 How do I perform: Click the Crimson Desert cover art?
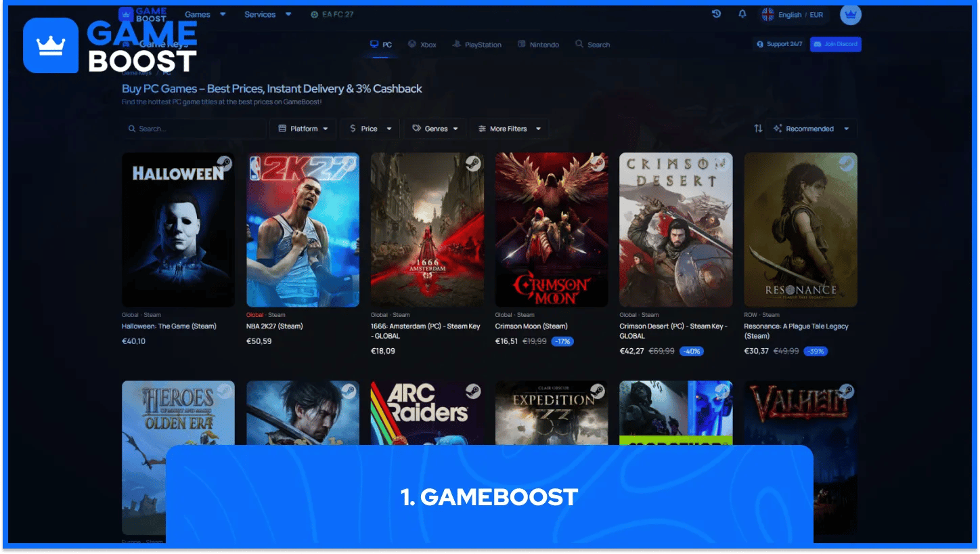(x=676, y=230)
